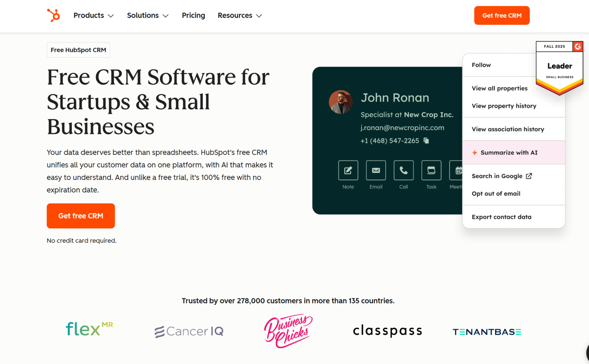
Task: Expand the Resources dropdown menu
Action: click(x=240, y=15)
